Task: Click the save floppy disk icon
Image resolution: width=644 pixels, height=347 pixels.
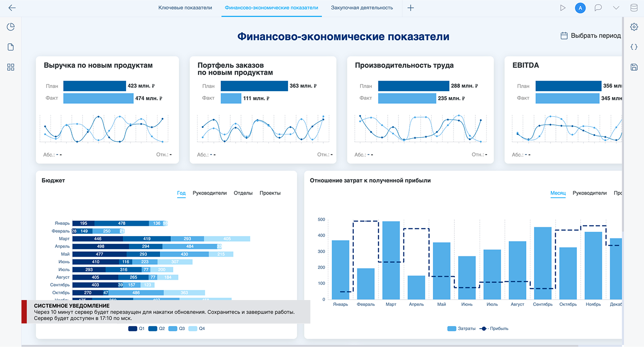Action: (x=634, y=67)
